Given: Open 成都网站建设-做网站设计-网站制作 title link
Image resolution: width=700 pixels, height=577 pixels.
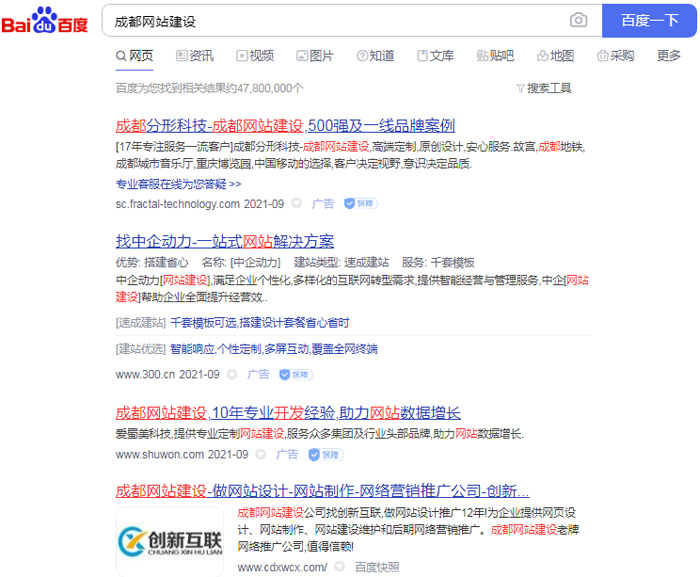Looking at the screenshot, I should [x=322, y=491].
